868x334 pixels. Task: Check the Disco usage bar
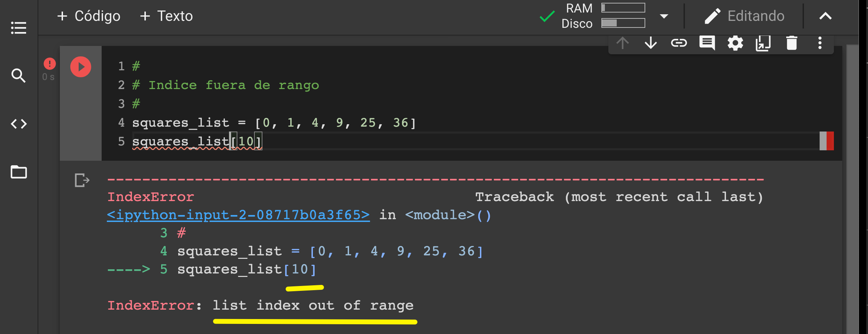tap(623, 23)
